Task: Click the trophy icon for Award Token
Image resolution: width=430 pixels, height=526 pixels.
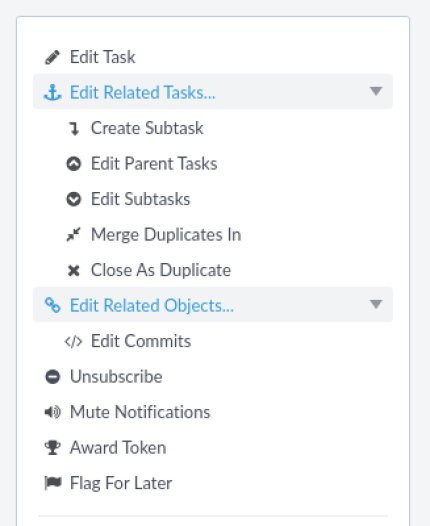Action: coord(52,448)
